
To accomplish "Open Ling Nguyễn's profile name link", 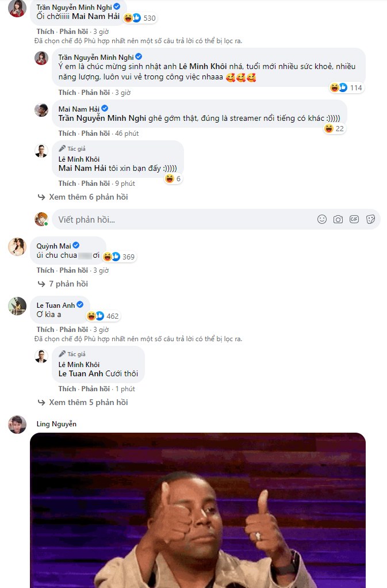I will [56, 424].
